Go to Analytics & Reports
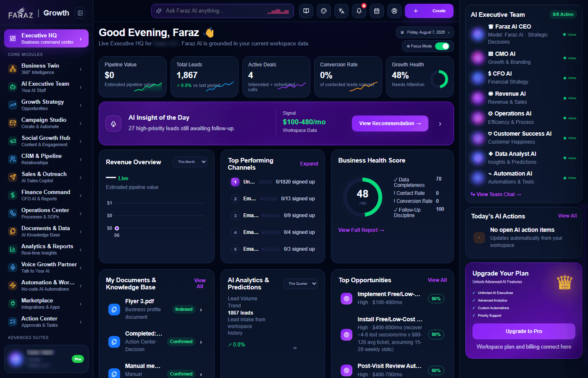 tap(46, 249)
